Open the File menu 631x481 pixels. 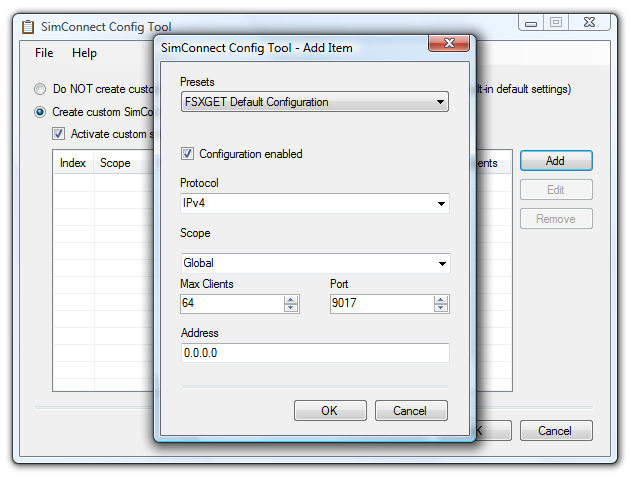click(x=44, y=53)
